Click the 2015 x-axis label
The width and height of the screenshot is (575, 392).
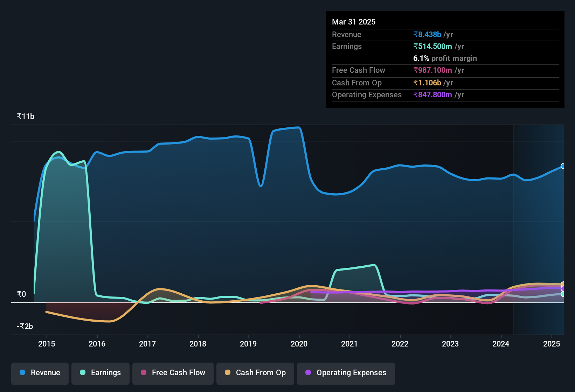click(x=47, y=344)
